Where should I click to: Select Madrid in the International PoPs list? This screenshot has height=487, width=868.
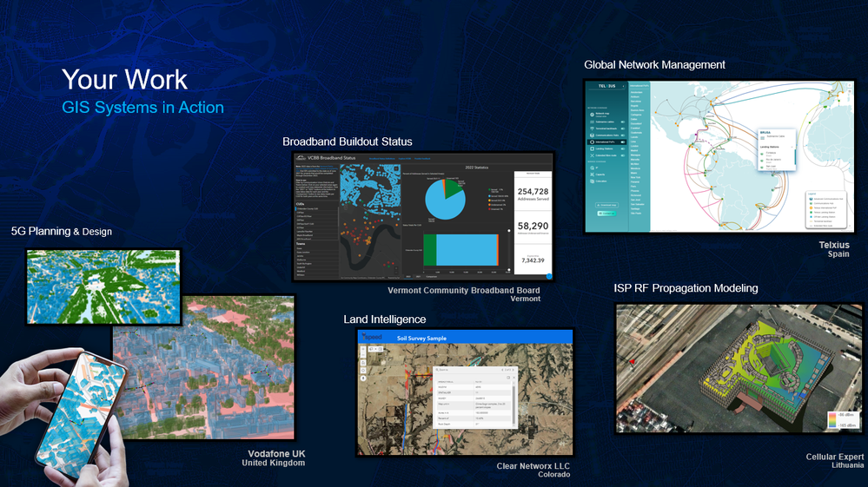pos(634,150)
